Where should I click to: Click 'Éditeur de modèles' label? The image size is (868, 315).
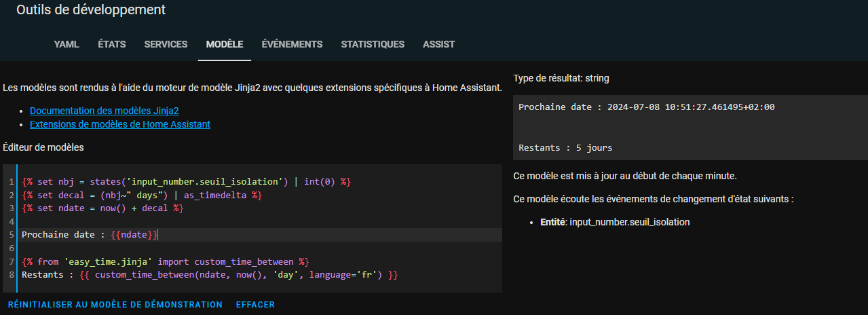coord(43,147)
